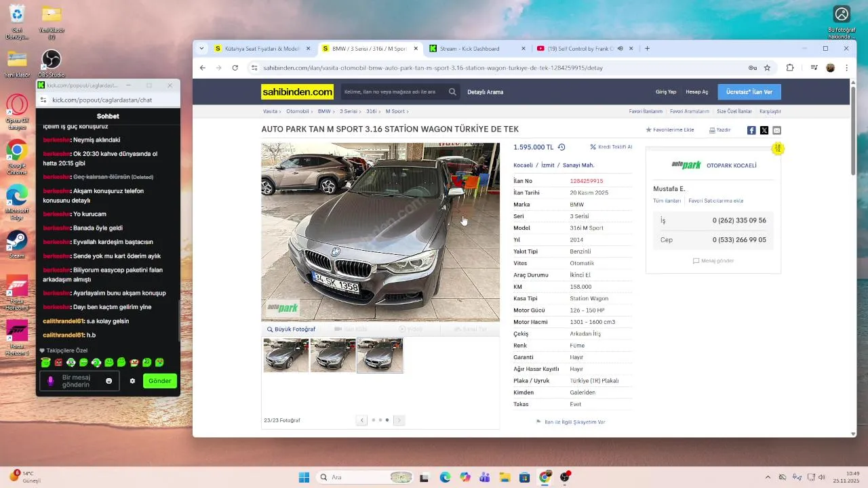Screen dimensions: 868x488
Task: Open emoji picker in Kick chat input
Action: pyautogui.click(x=108, y=381)
